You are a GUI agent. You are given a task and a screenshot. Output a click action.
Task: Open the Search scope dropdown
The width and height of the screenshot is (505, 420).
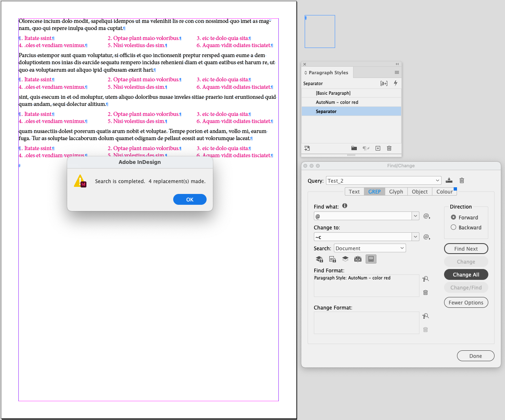370,248
